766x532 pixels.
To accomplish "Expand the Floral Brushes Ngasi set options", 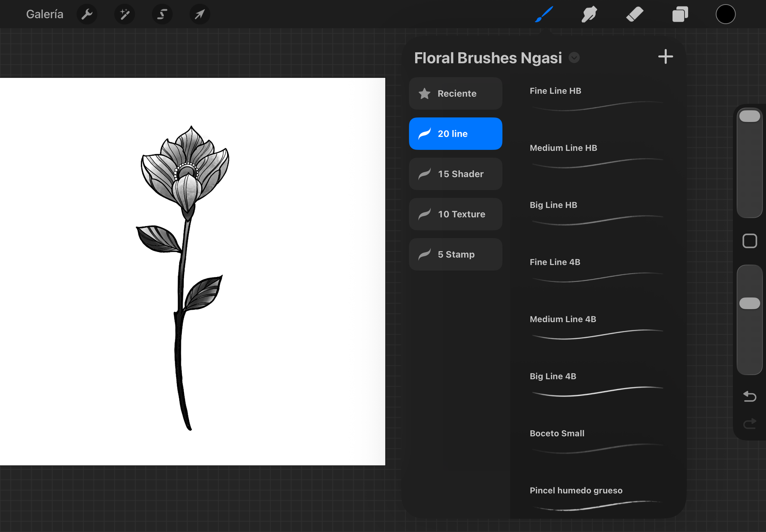I will click(x=574, y=58).
